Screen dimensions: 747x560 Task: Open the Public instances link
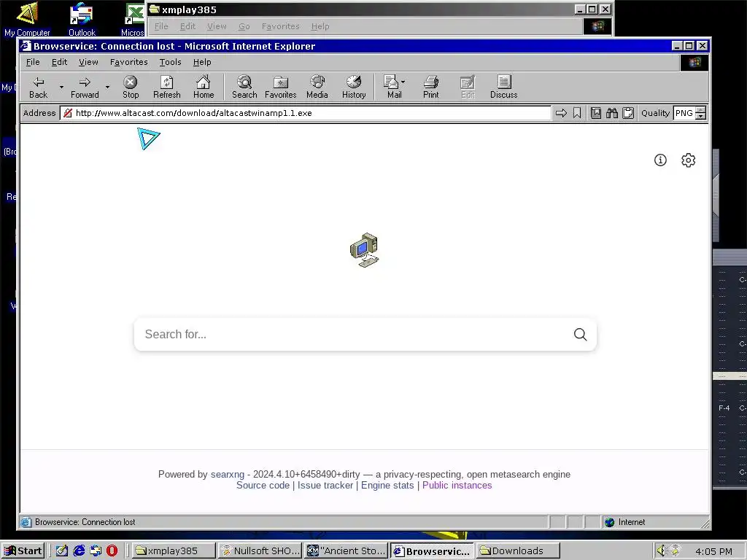pyautogui.click(x=457, y=485)
